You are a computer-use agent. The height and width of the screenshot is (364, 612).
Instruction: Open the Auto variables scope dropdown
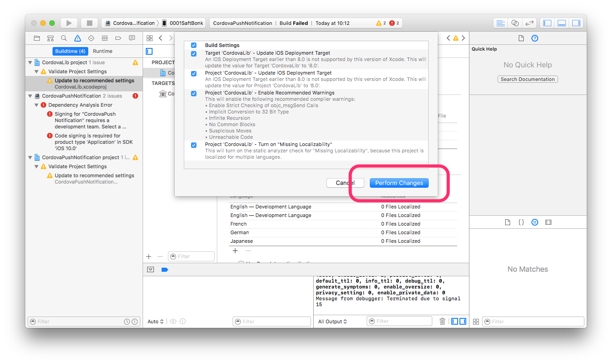pyautogui.click(x=155, y=321)
